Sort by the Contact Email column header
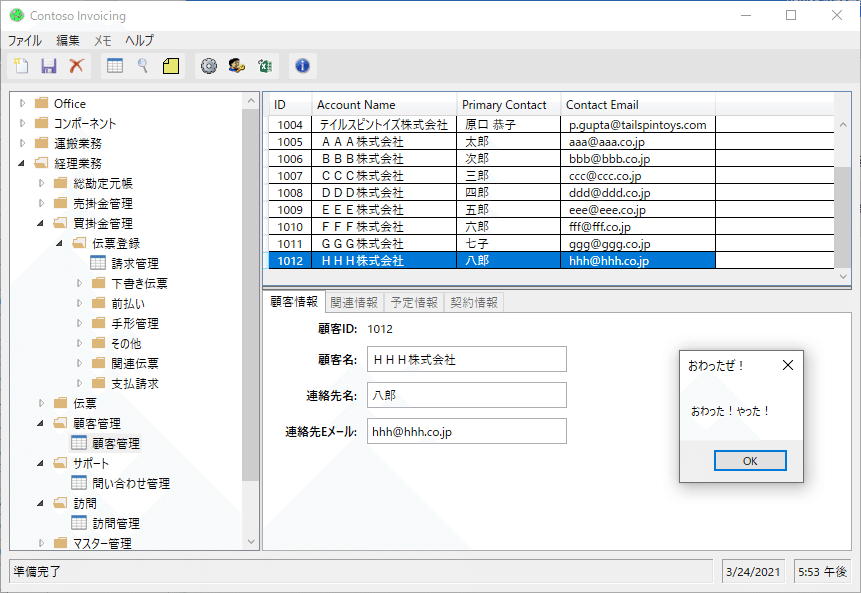This screenshot has height=593, width=861. coord(638,104)
